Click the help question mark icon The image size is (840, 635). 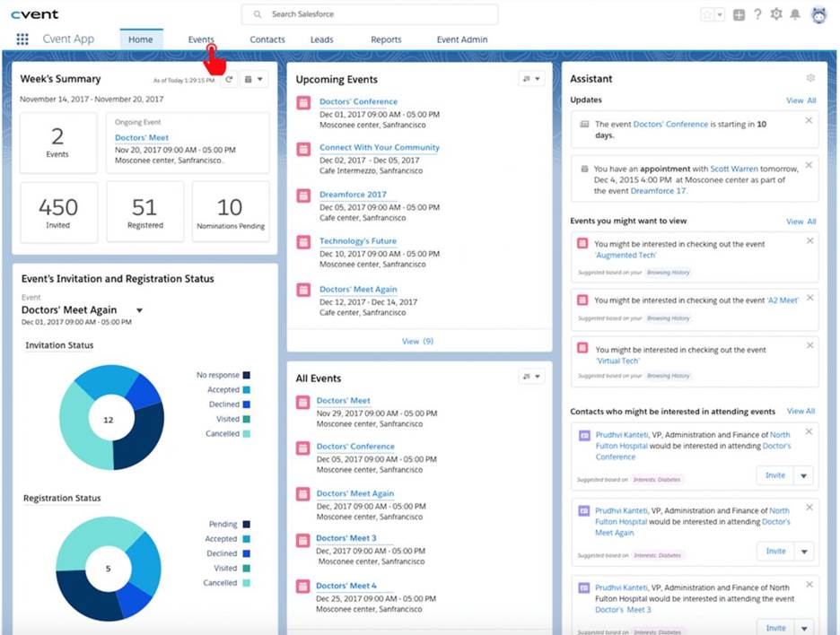point(757,14)
